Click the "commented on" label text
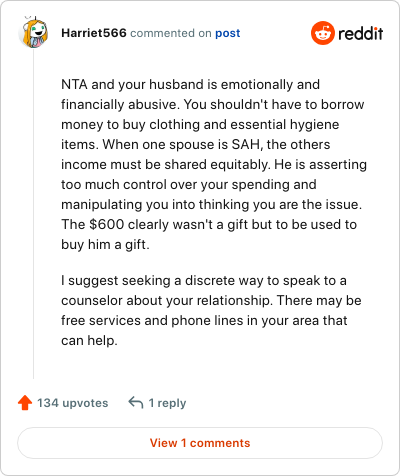Viewport: 400px width, 476px height. point(171,33)
